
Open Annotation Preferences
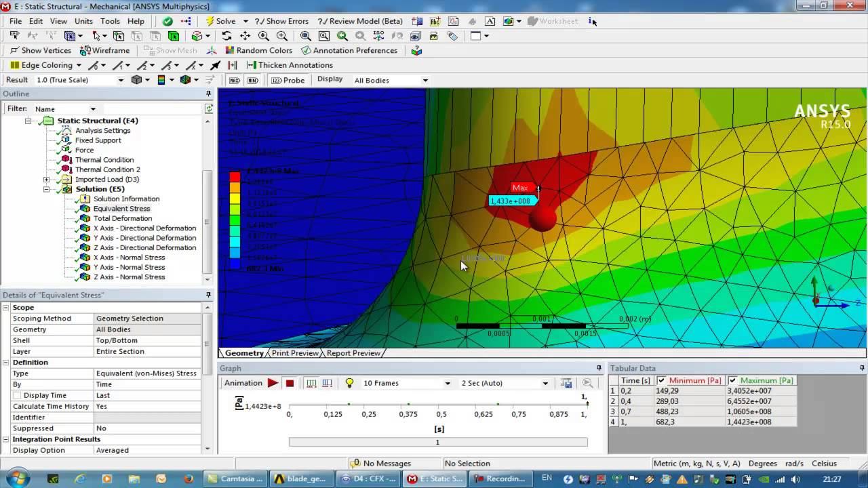pos(349,50)
